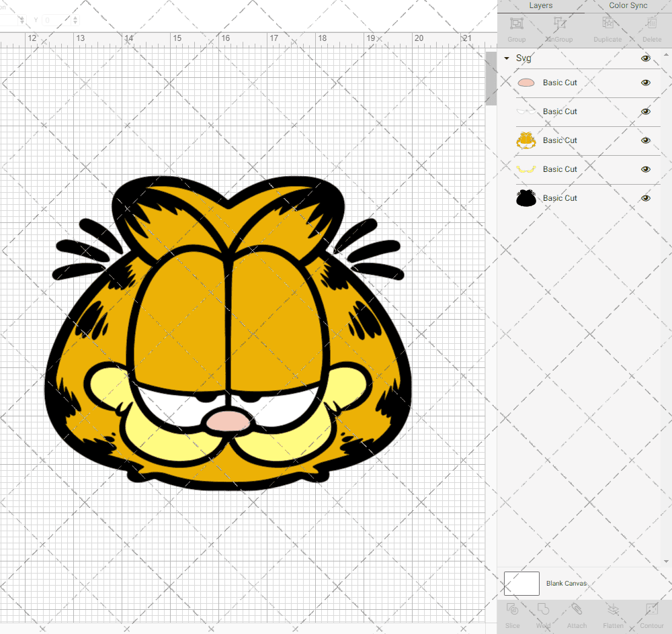The width and height of the screenshot is (672, 634).
Task: Click the Svg group label
Action: (523, 58)
